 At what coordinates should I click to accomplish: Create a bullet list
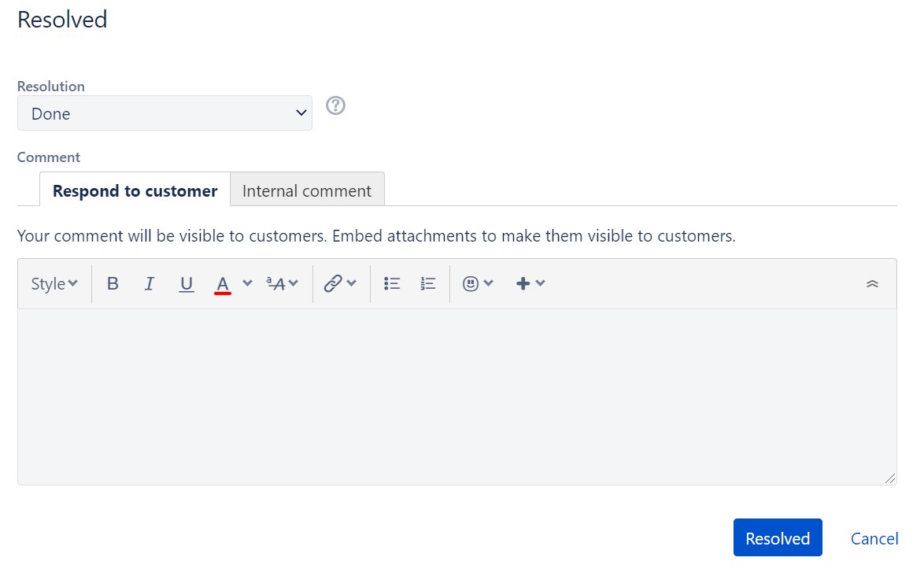[391, 283]
